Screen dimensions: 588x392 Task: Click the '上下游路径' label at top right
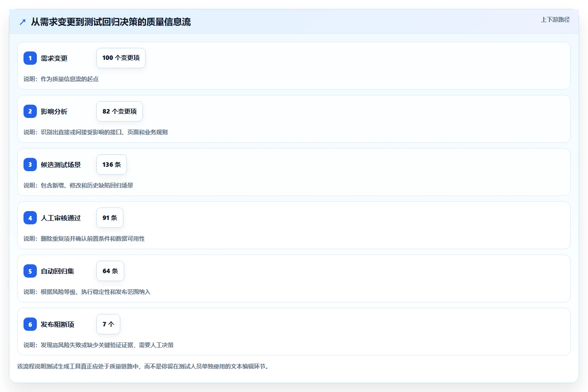(555, 20)
